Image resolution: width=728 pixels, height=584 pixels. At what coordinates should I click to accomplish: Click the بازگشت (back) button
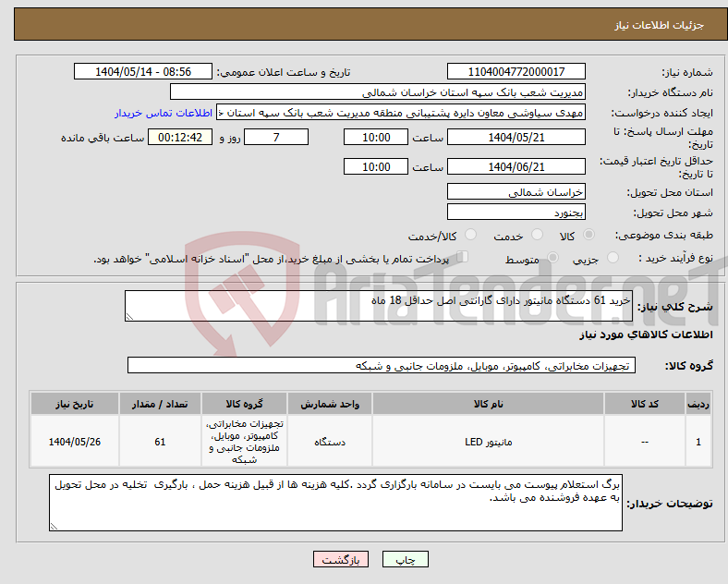(x=340, y=559)
